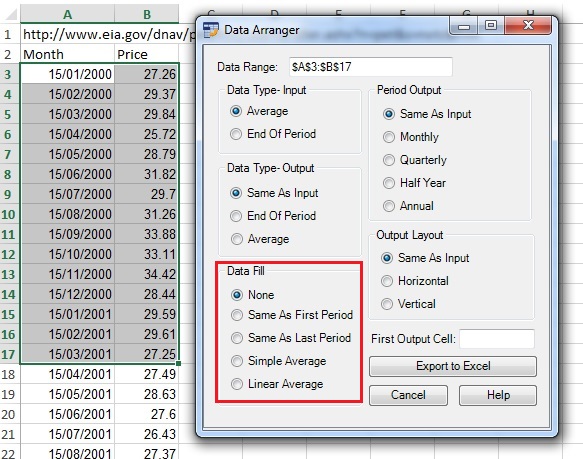The image size is (583, 459).
Task: Click the Data Range input field
Action: (371, 67)
